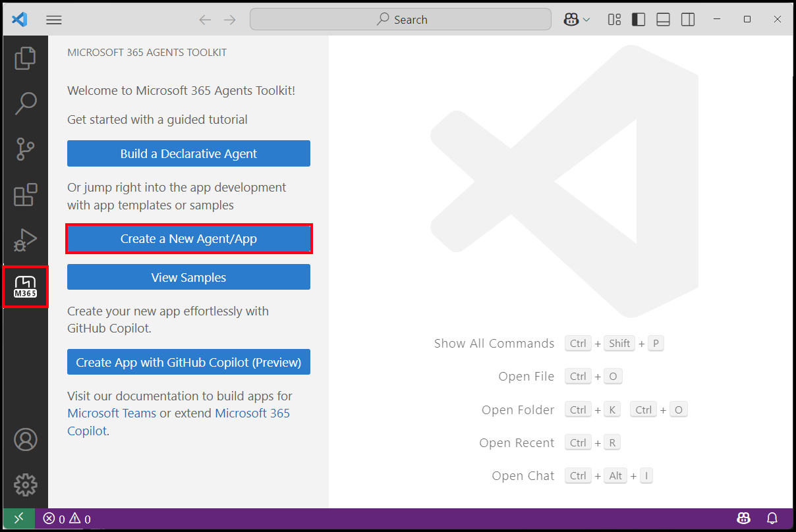The image size is (796, 532).
Task: Open the Explorer view in activity bar
Action: pos(26,58)
